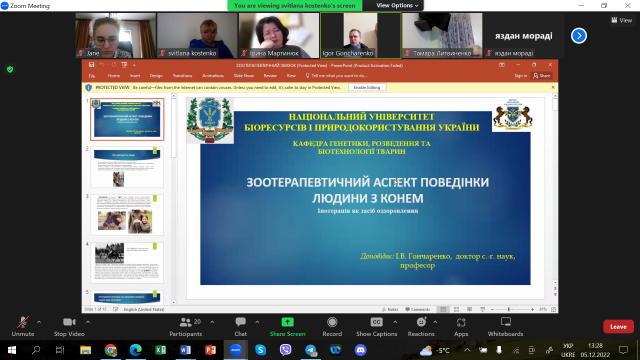This screenshot has width=640, height=360.
Task: Adjust the PowerPoint zoom slider handle
Action: click(509, 309)
